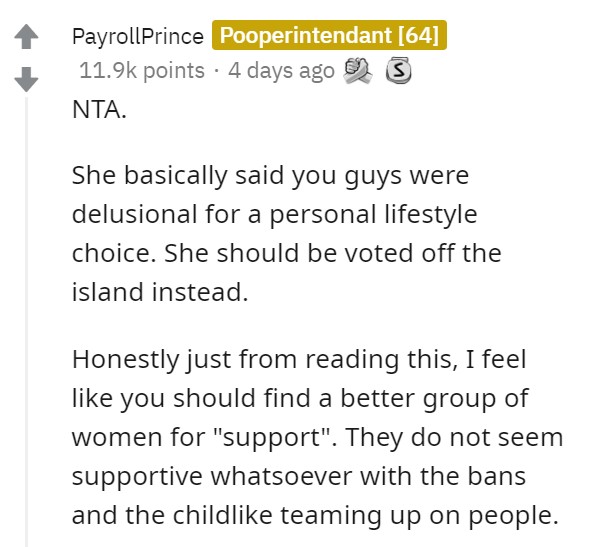The image size is (610, 547).
Task: Click the line starting 'Honestly just from reading'
Action: coord(299,359)
